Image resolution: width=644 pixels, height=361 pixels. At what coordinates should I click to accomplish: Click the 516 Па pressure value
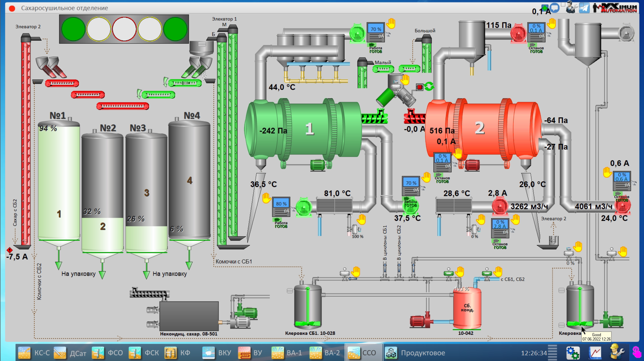442,131
